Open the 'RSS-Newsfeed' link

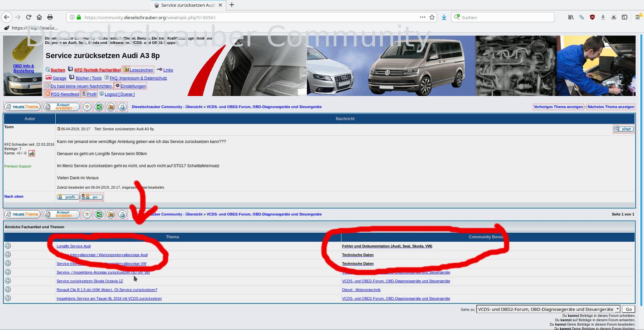(65, 94)
